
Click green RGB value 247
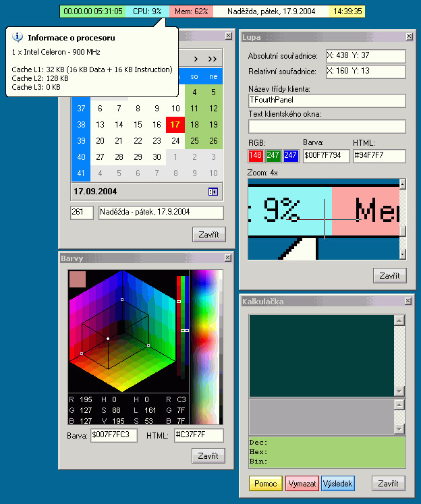click(x=273, y=156)
